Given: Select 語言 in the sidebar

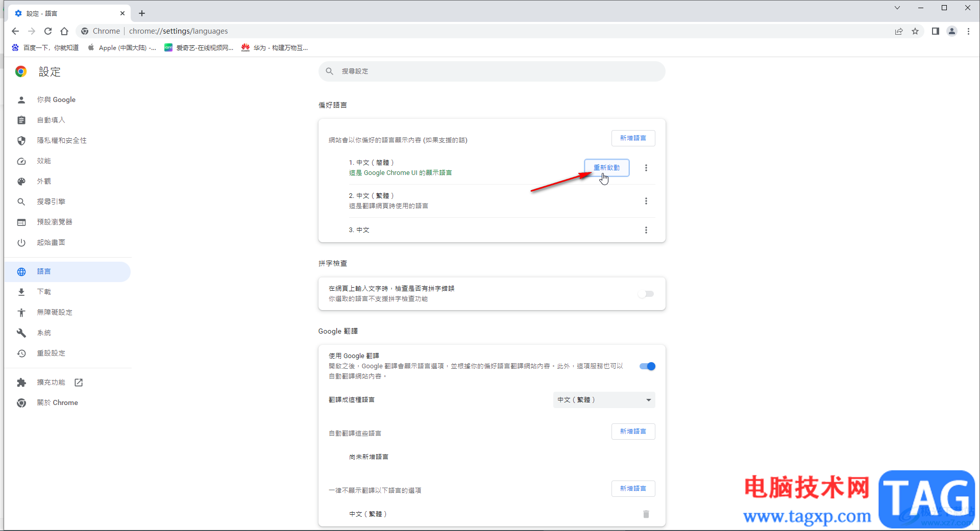Looking at the screenshot, I should tap(67, 272).
